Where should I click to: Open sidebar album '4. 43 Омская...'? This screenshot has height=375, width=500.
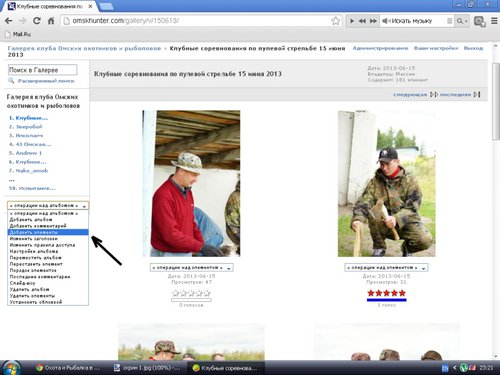(30, 144)
